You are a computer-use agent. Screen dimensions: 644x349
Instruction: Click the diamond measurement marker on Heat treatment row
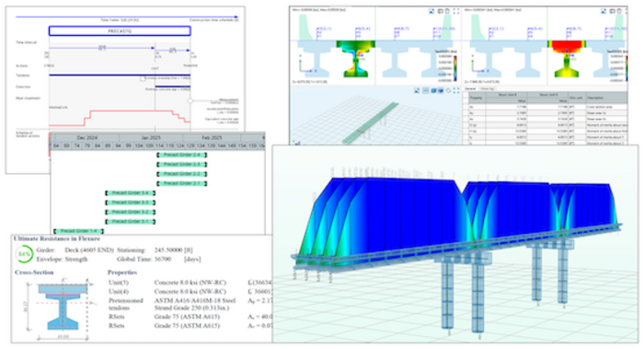tap(190, 100)
